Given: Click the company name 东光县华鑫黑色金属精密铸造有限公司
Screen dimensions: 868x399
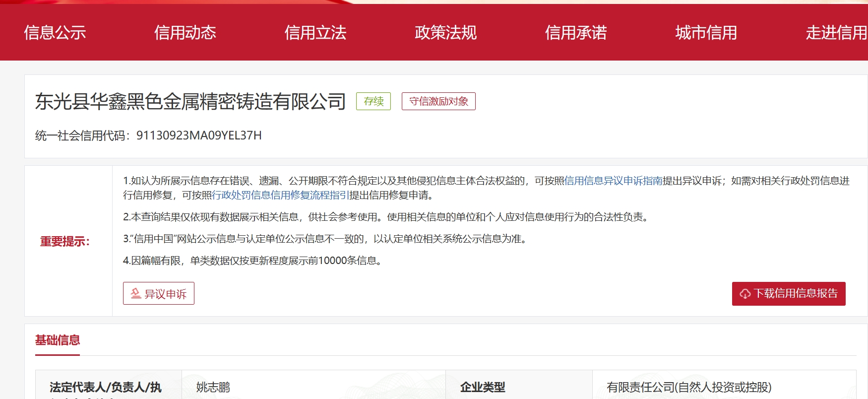Looking at the screenshot, I should pyautogui.click(x=190, y=101).
